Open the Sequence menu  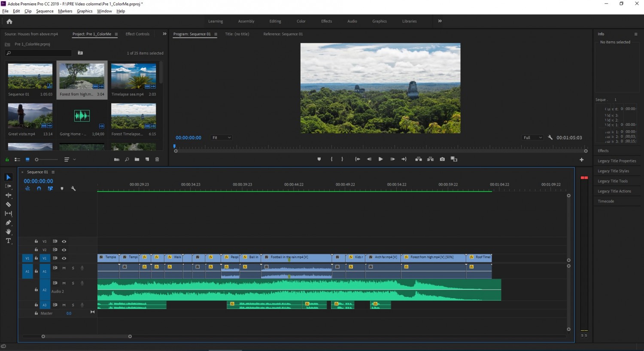point(45,11)
